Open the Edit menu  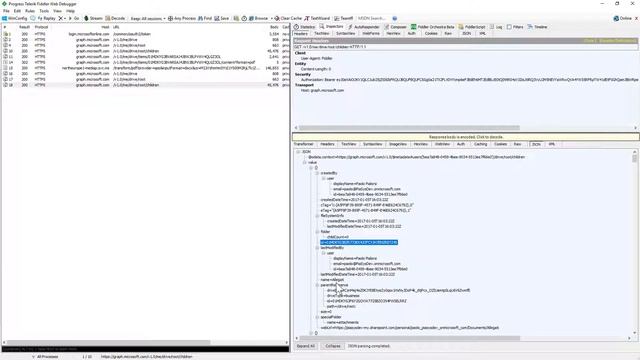17,11
